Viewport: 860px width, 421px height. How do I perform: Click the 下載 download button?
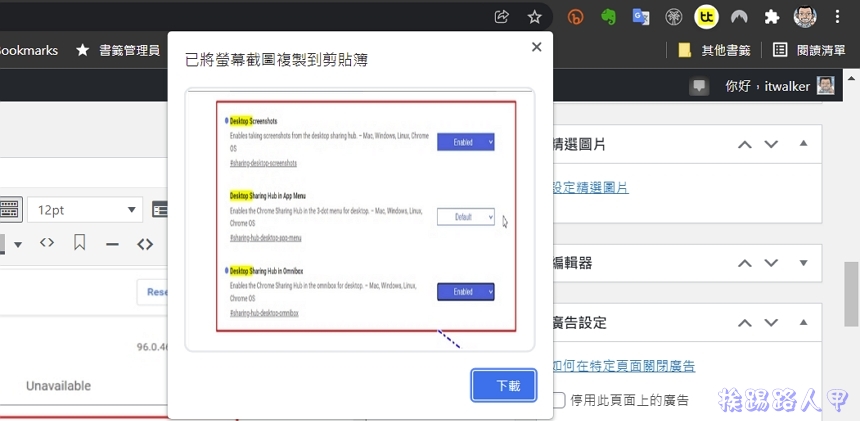[504, 386]
